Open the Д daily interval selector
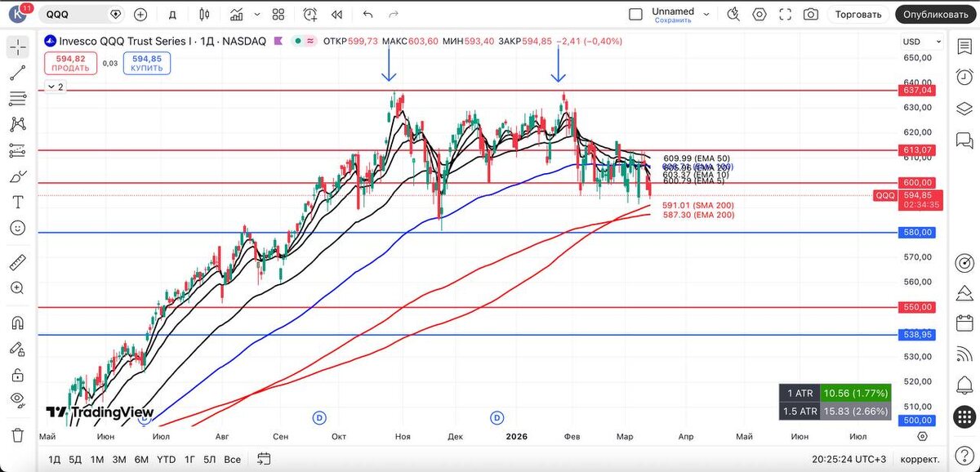 tap(172, 14)
